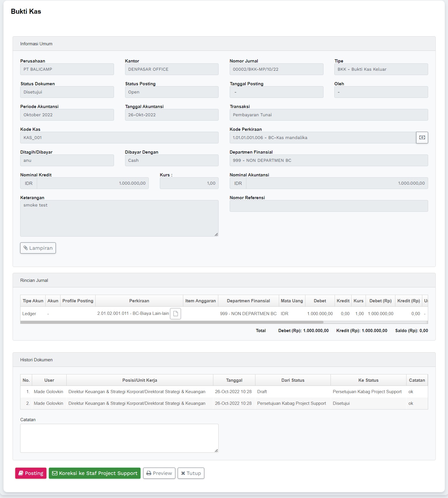Click the Nomor Jurnal field
448x498 pixels.
[x=276, y=69]
